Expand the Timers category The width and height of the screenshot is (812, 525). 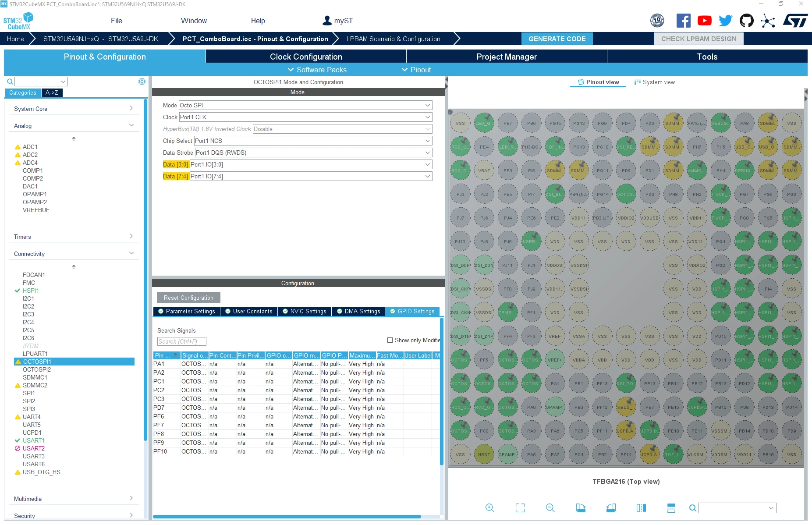tap(74, 237)
